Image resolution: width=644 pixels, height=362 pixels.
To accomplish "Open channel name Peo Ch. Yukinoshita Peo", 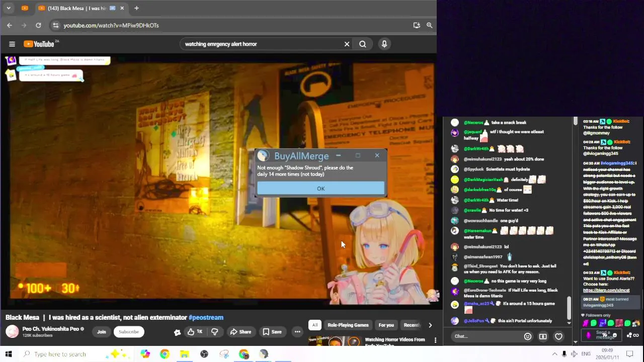I will [50, 329].
